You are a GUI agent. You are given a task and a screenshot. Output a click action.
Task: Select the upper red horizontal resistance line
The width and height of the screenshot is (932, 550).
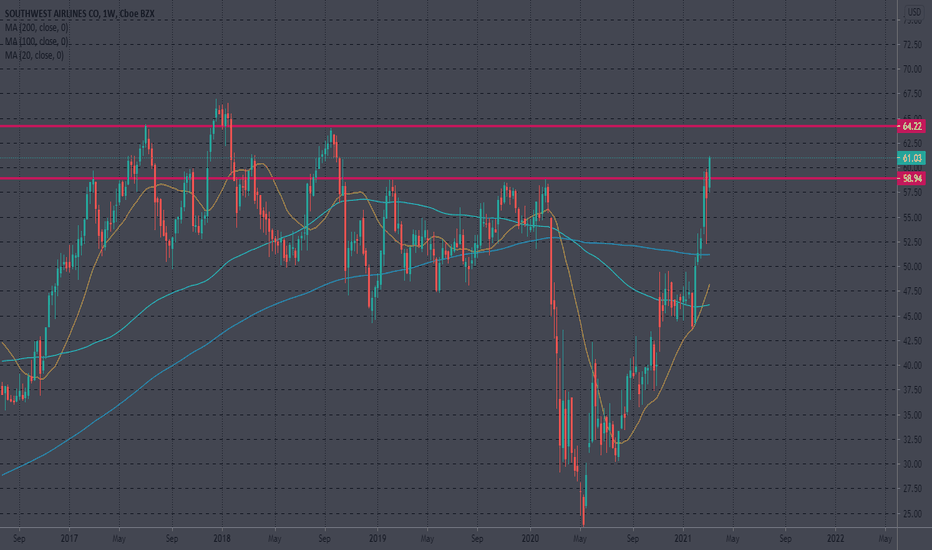pyautogui.click(x=448, y=126)
